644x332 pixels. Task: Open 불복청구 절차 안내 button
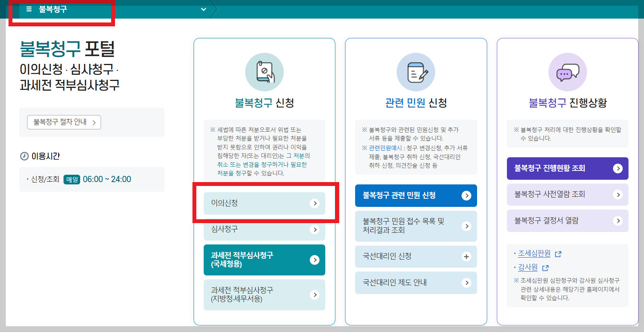click(x=64, y=122)
